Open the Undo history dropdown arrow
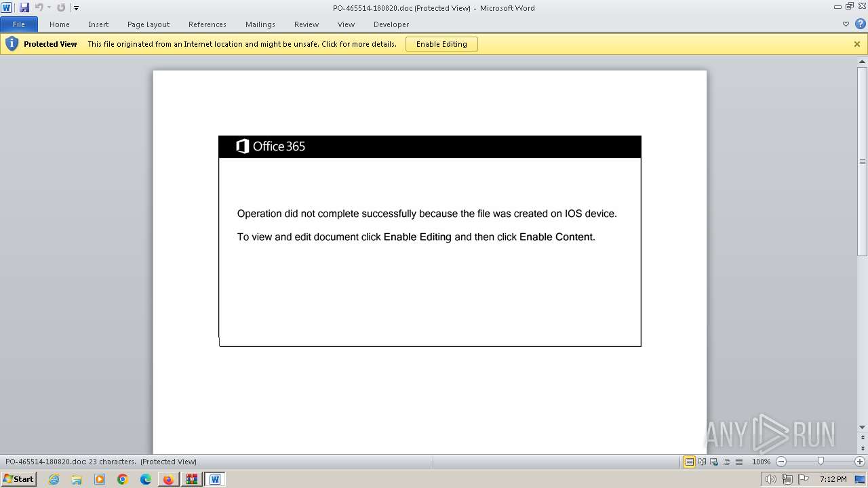868x488 pixels. click(49, 7)
